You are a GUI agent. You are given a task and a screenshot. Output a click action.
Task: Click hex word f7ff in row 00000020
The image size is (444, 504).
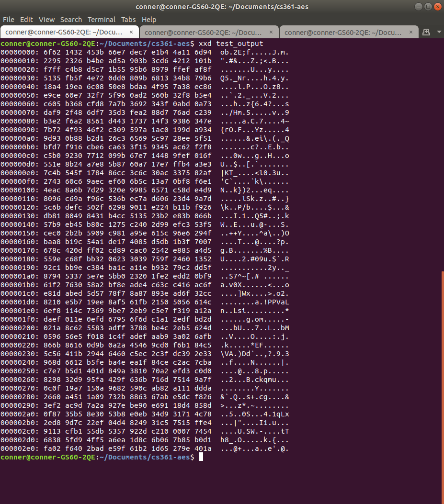click(x=52, y=70)
